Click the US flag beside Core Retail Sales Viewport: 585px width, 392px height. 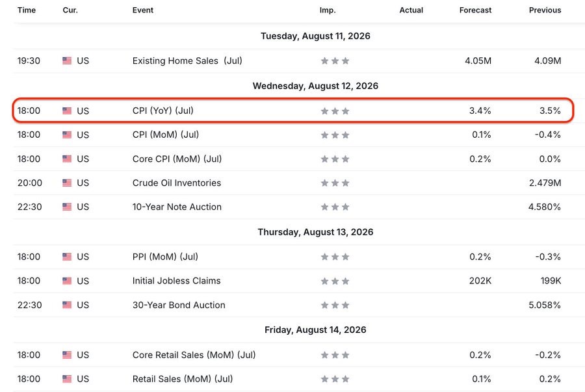[x=67, y=355]
